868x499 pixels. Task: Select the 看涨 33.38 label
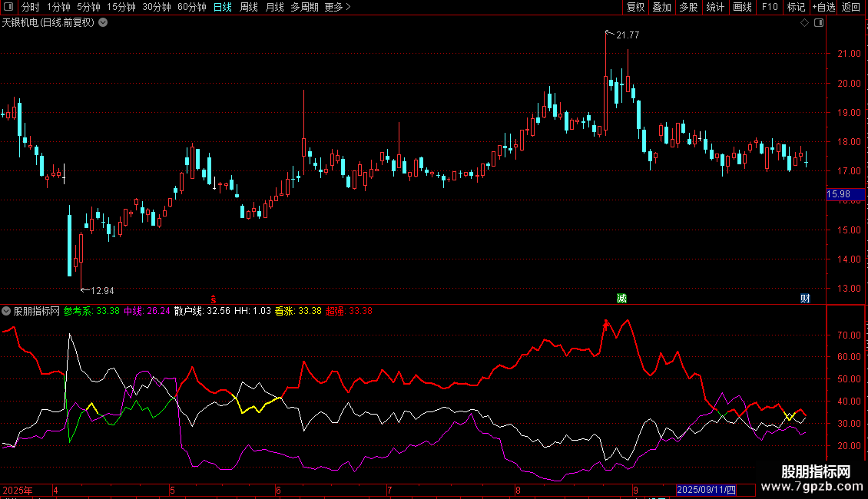298,311
